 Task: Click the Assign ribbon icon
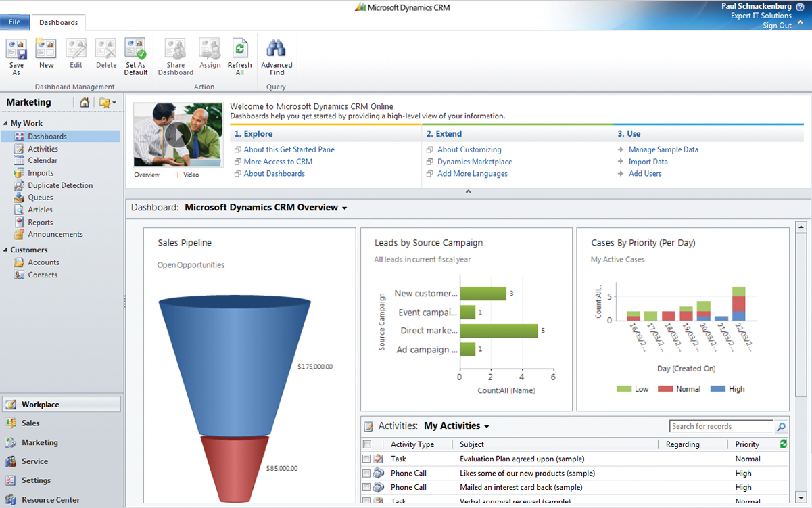[x=210, y=49]
